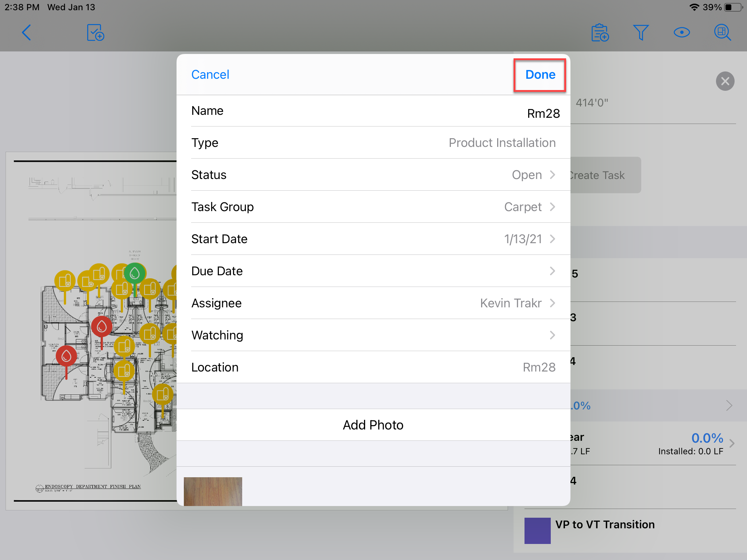Edit the Name field Rm28
This screenshot has height=560, width=747.
tap(543, 113)
